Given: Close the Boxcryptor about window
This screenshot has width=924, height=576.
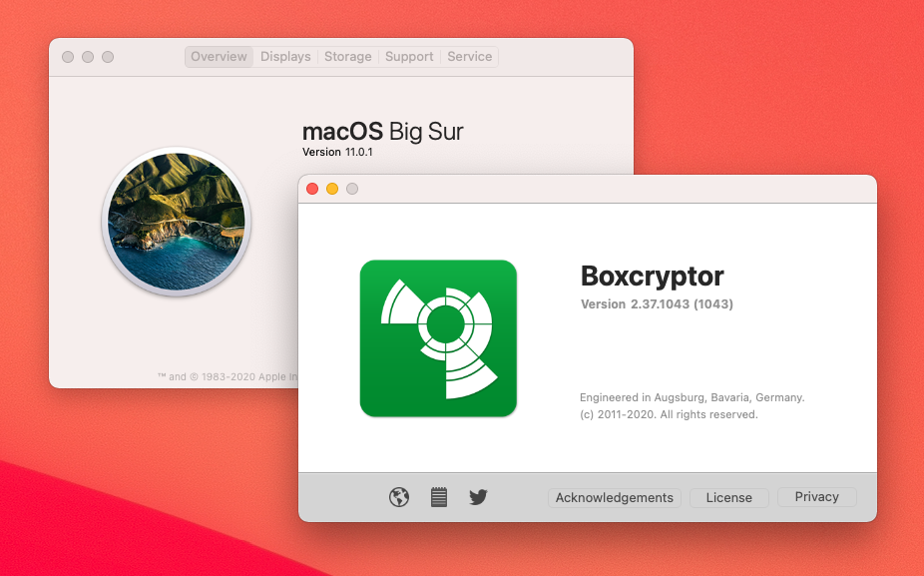Looking at the screenshot, I should click(x=312, y=189).
